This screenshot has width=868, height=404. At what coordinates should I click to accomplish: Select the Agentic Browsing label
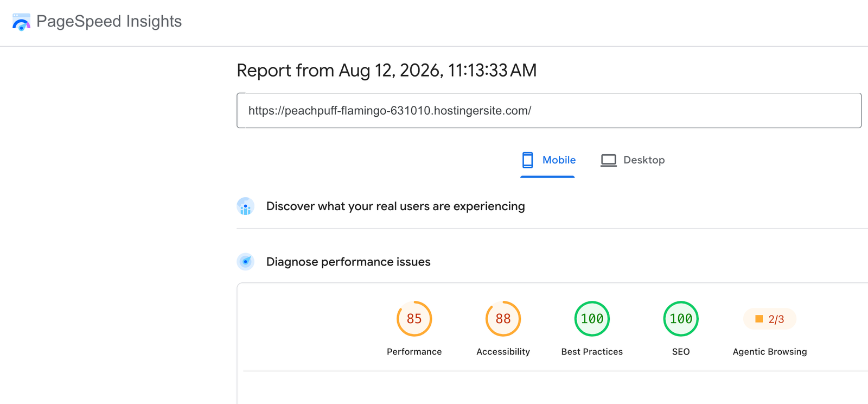[770, 352]
